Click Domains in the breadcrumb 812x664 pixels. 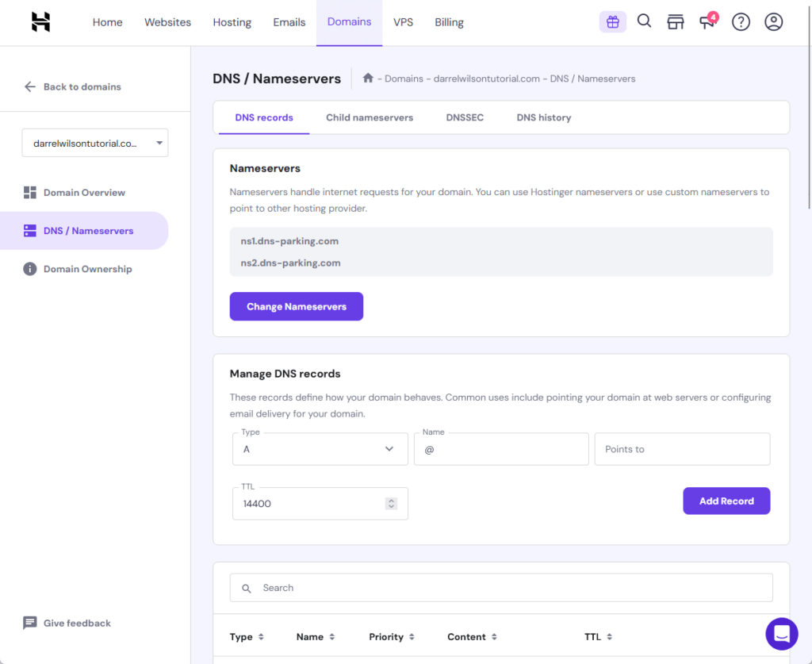click(404, 79)
